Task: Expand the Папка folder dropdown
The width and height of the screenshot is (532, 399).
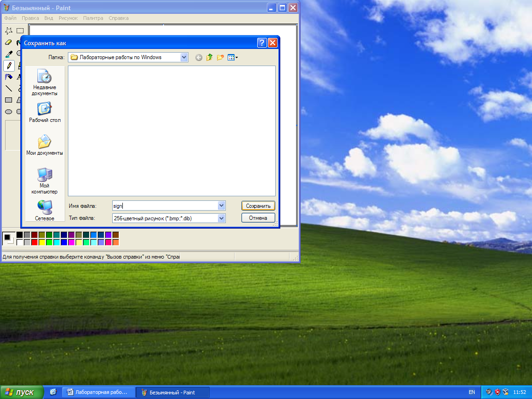Action: 184,57
